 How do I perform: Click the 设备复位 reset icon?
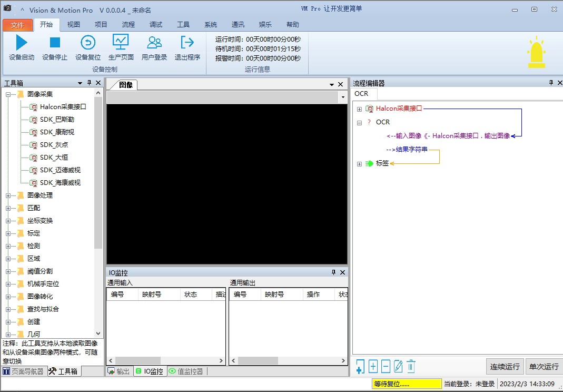click(x=88, y=42)
